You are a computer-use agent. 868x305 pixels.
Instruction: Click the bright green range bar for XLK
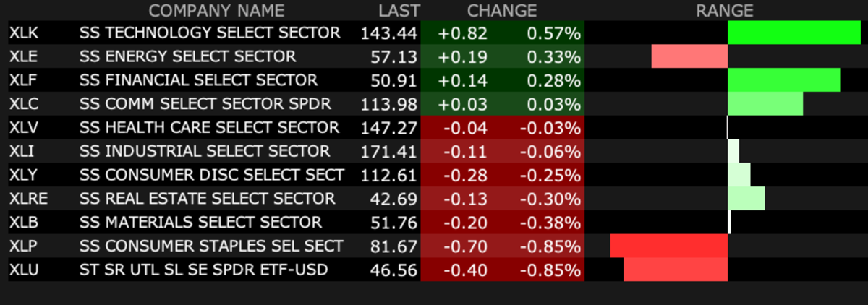pos(793,33)
